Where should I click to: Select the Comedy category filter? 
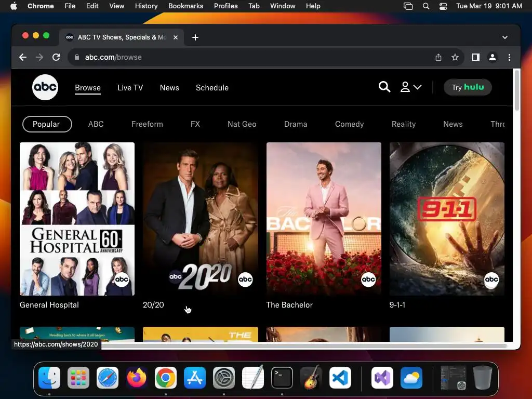349,124
